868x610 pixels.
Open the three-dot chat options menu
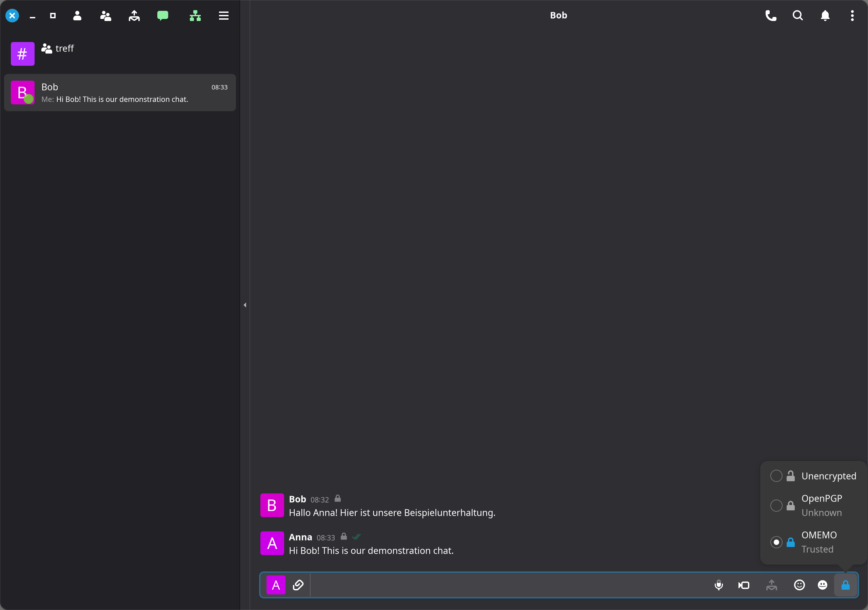(x=852, y=16)
